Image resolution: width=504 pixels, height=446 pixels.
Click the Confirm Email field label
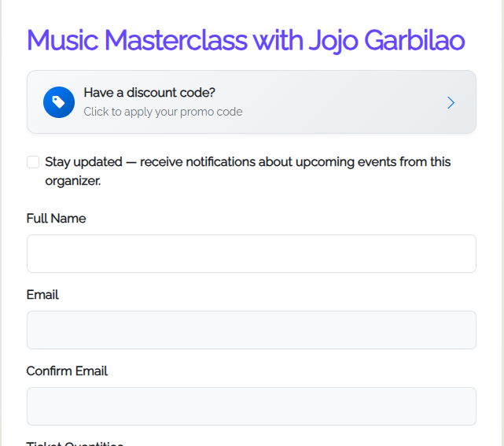pos(67,370)
